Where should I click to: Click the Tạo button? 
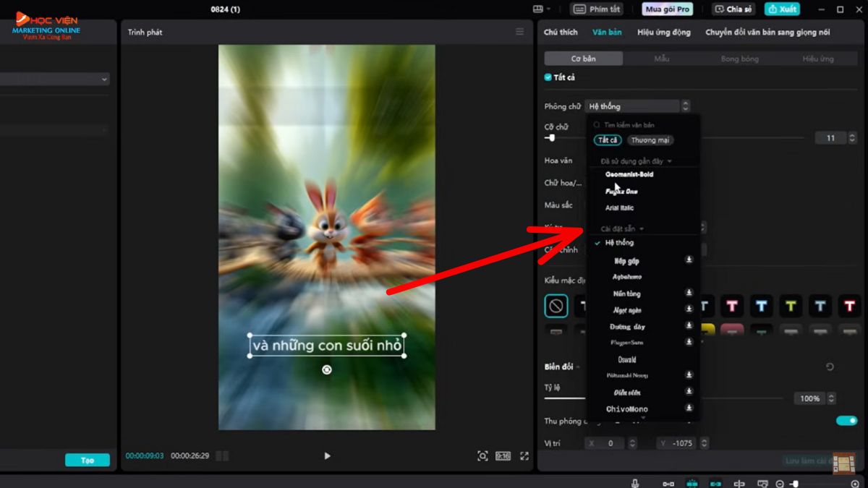[88, 460]
